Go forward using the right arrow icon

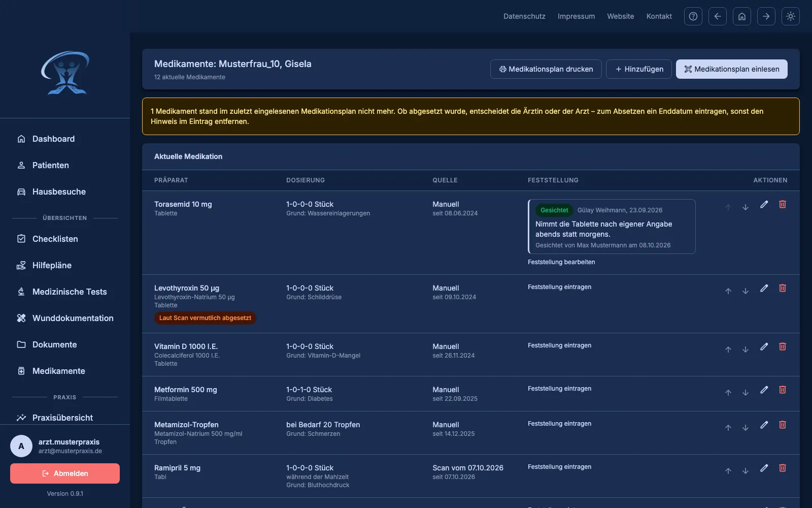click(x=766, y=16)
